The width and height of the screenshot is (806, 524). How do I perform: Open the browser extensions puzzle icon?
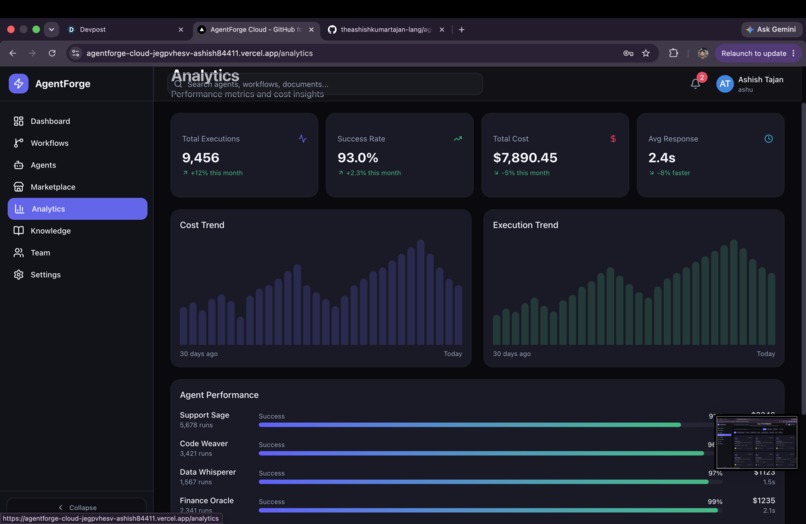click(673, 53)
